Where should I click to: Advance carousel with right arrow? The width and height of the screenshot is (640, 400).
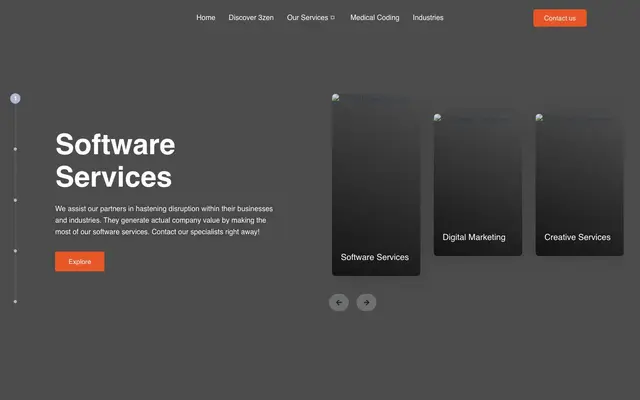point(366,302)
